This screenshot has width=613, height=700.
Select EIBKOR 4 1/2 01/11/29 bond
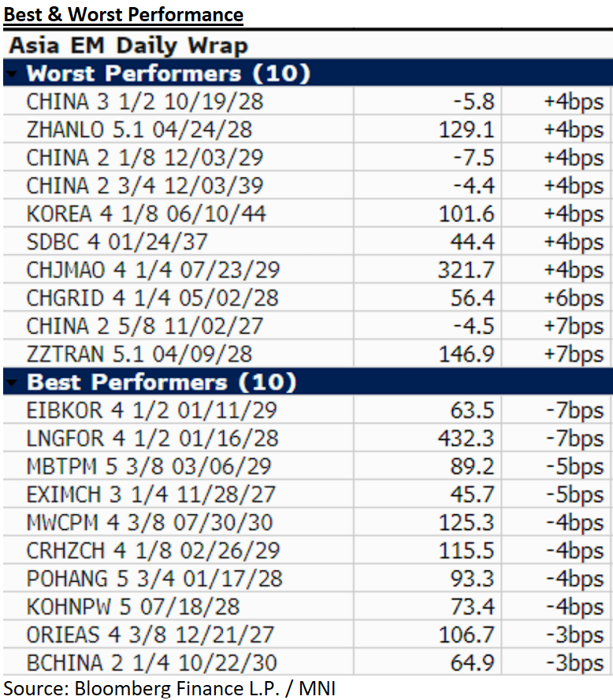(151, 410)
